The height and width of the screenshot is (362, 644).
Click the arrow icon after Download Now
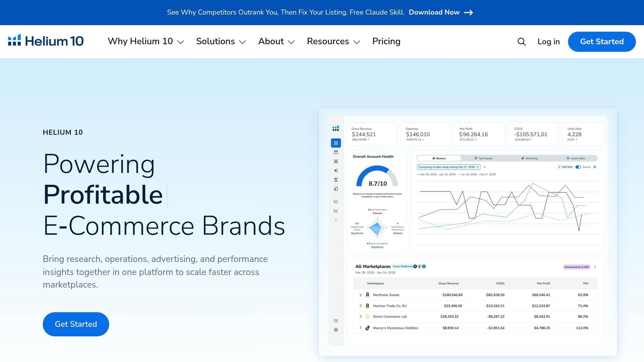pos(469,12)
